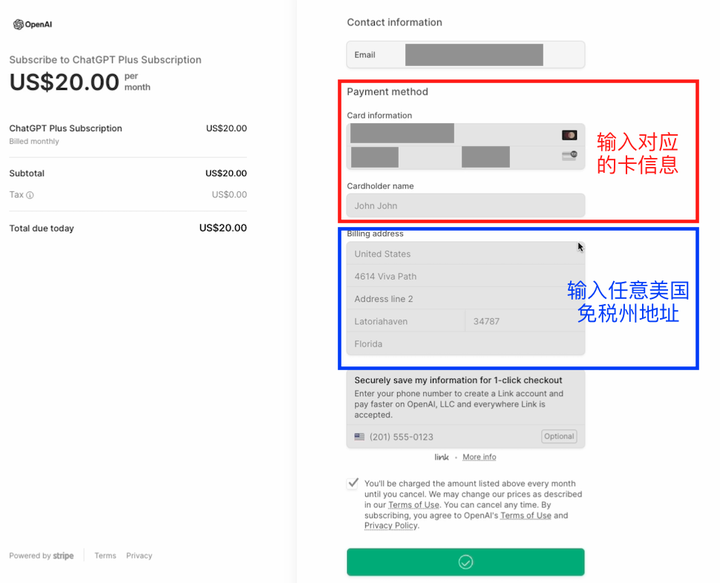Focus the Cardholder name field
Image resolution: width=720 pixels, height=583 pixels.
point(465,206)
